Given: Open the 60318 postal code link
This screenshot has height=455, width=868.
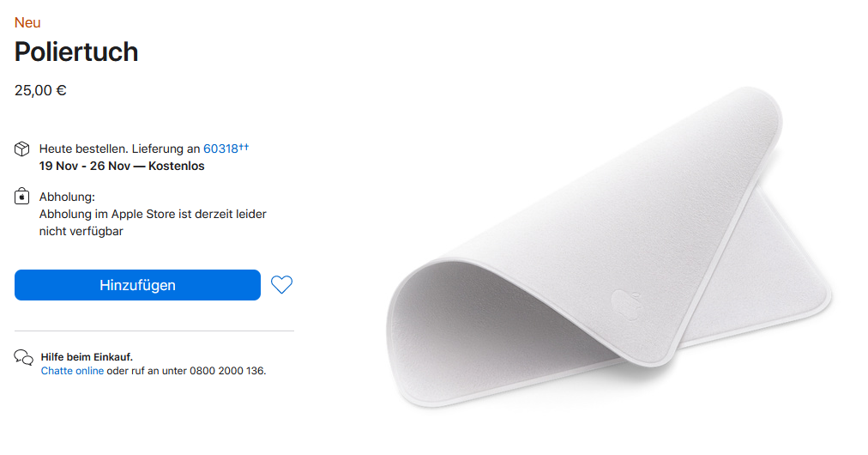Looking at the screenshot, I should (x=220, y=149).
